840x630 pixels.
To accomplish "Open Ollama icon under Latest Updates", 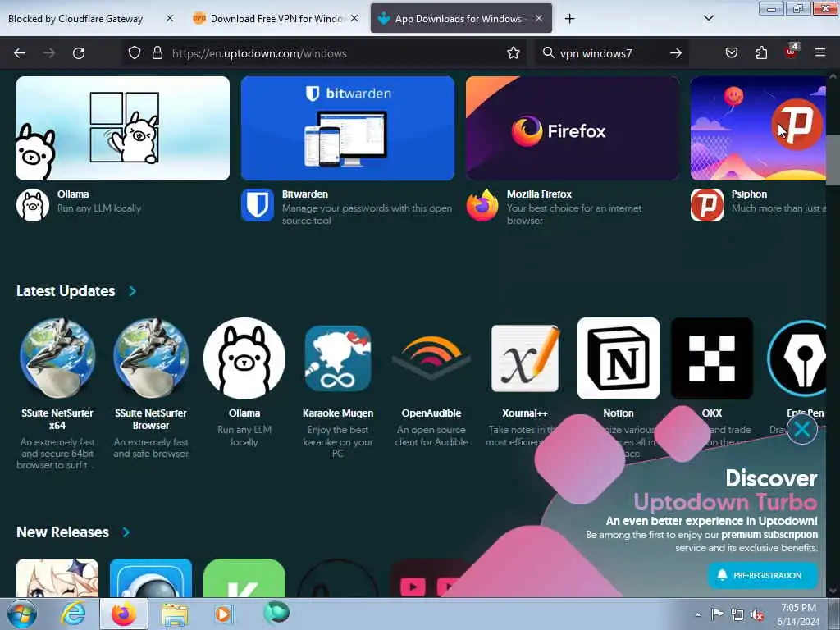I will click(x=244, y=358).
